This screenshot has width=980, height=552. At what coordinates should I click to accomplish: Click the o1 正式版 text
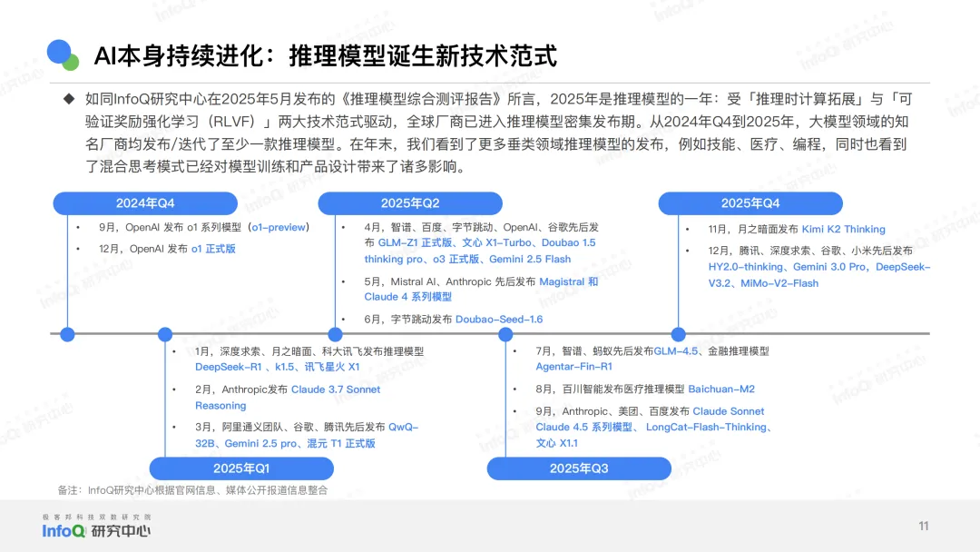[213, 249]
